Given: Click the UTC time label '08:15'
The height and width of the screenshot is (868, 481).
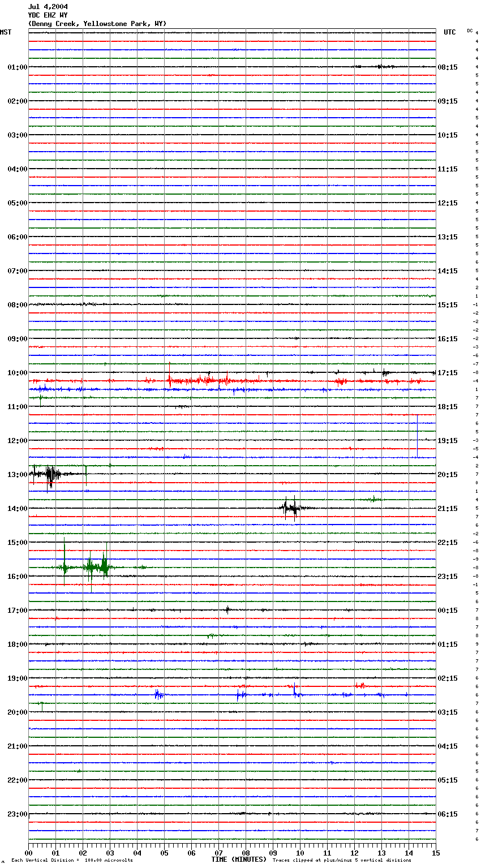Looking at the screenshot, I should pos(448,67).
